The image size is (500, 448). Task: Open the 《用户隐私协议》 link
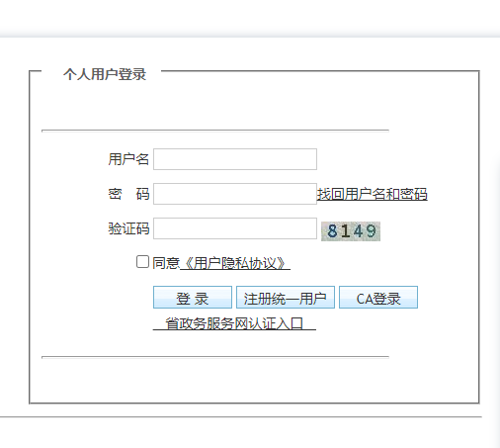click(235, 263)
